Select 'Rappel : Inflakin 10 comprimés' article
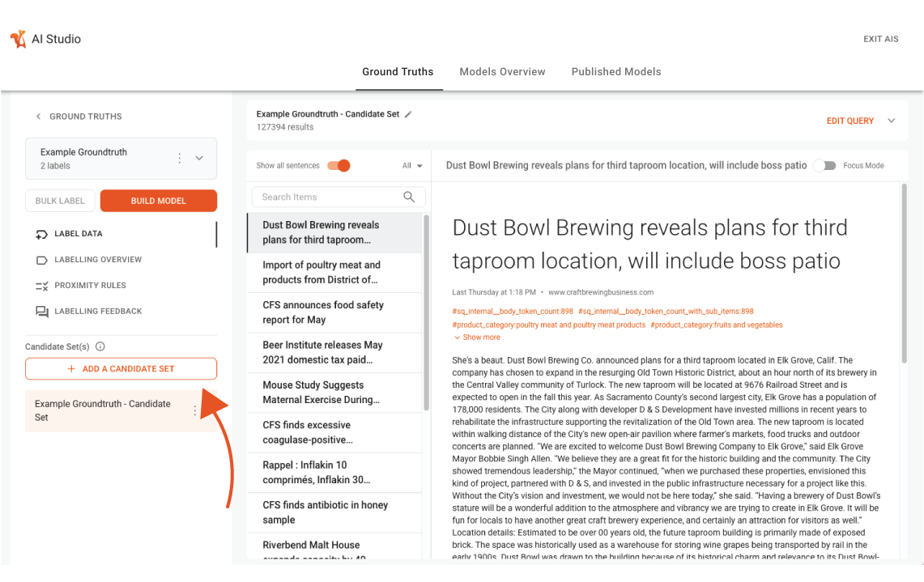Viewport: 924px width, 582px height. point(334,473)
